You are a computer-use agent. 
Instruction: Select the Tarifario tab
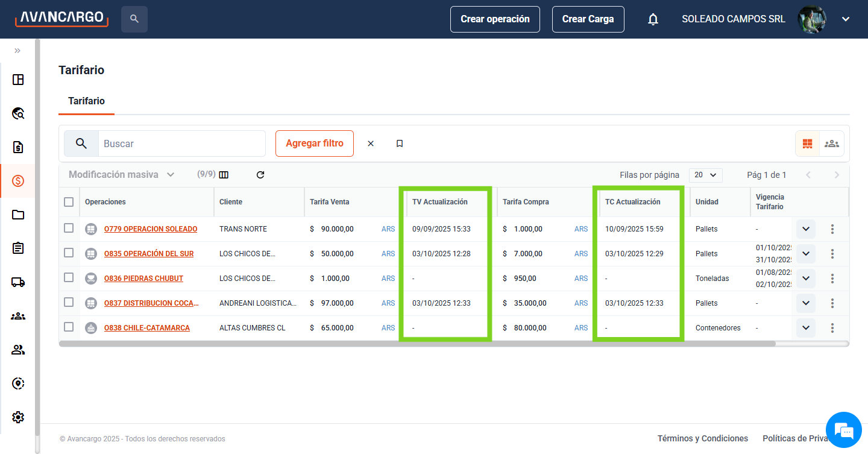coord(86,101)
